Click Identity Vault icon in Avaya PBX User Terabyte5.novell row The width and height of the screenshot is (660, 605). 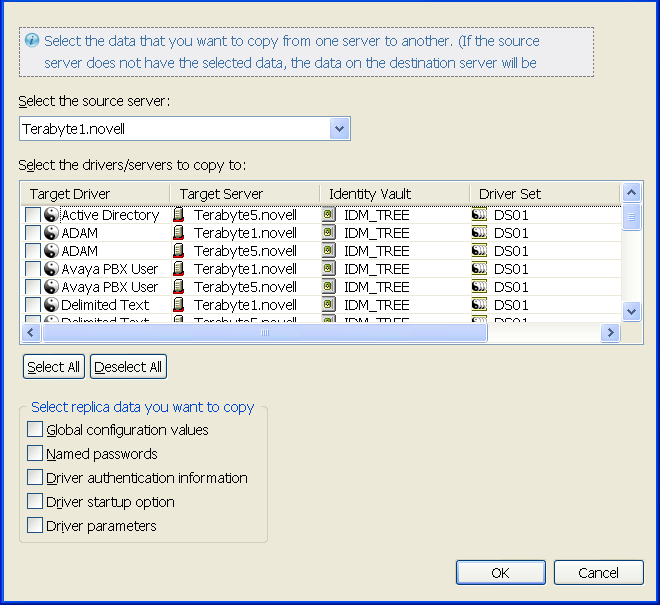click(x=328, y=286)
